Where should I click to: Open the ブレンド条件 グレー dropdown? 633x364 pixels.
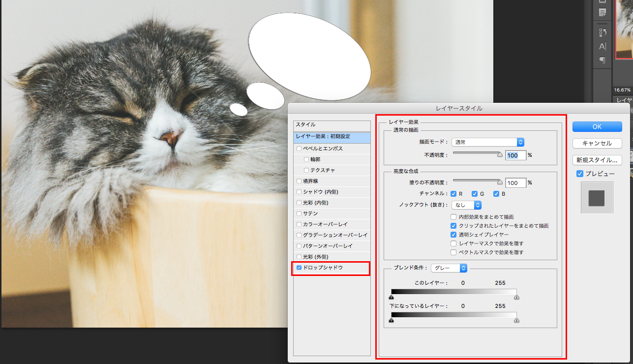[449, 268]
